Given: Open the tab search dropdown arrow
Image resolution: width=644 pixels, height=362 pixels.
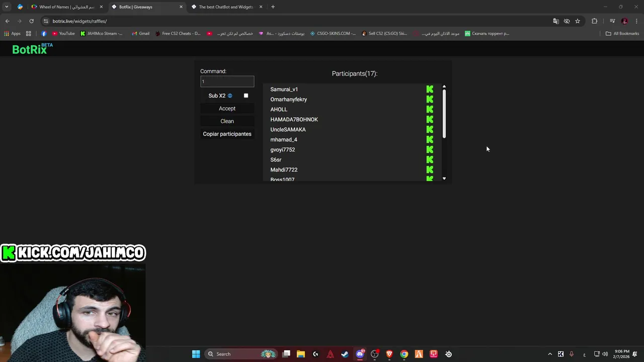Looking at the screenshot, I should pyautogui.click(x=7, y=7).
